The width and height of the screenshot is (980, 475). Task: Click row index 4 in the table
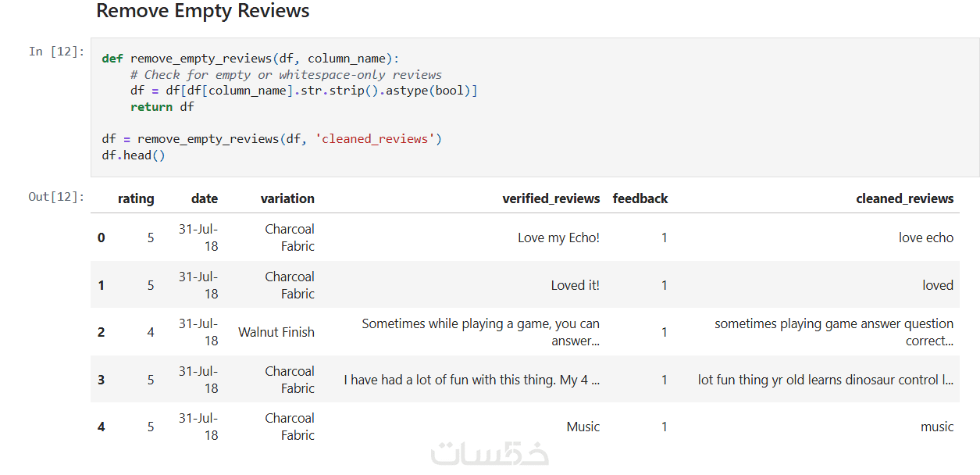102,427
